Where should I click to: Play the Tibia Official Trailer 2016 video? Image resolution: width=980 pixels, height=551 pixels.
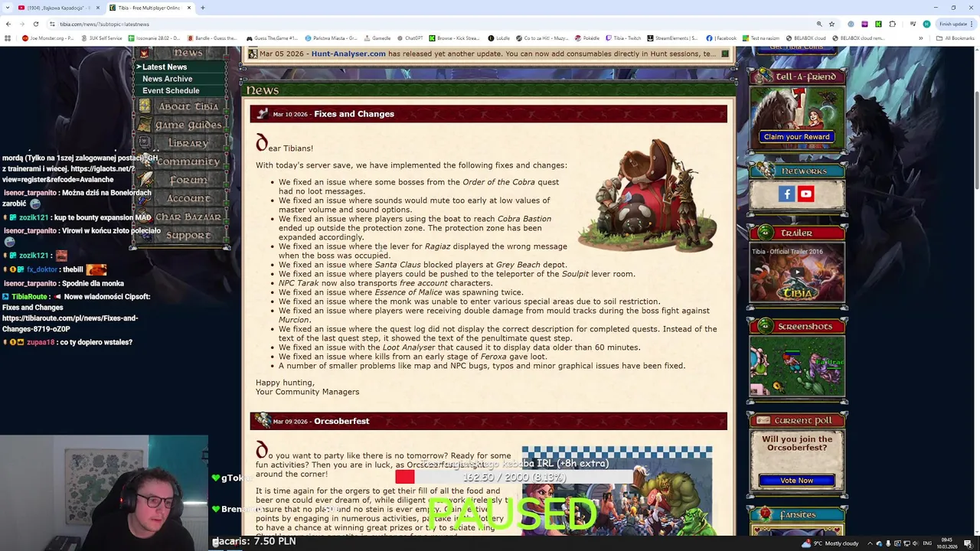pos(797,272)
